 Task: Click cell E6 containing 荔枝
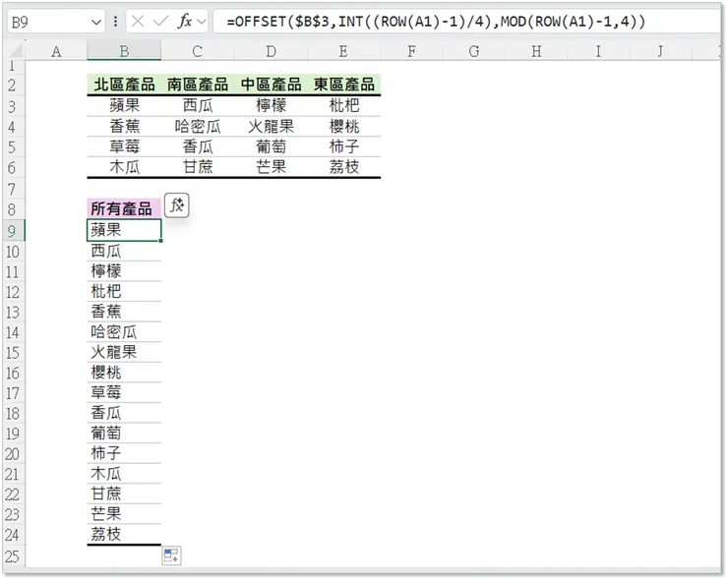point(344,167)
